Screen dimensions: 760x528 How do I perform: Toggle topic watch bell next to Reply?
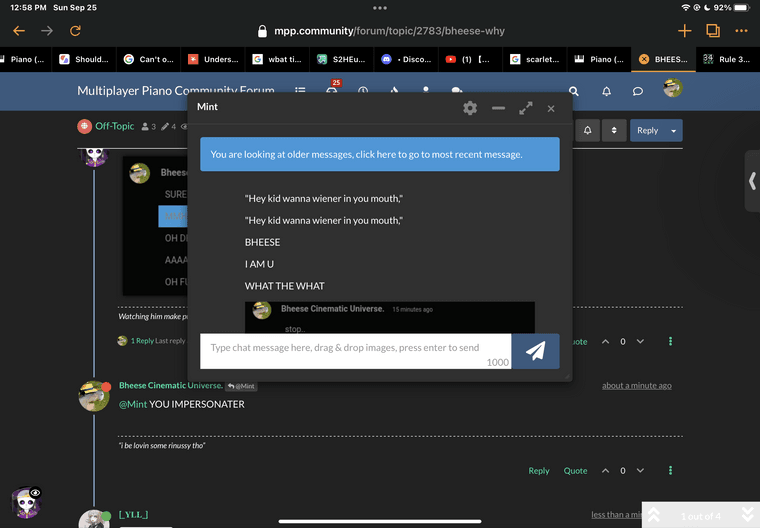[x=587, y=130]
